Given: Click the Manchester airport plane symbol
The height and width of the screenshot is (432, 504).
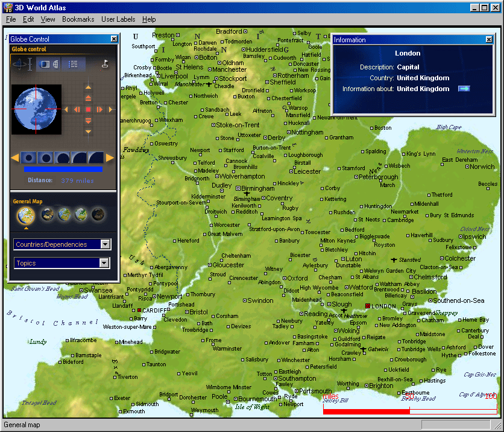Looking at the screenshot, I should 209,84.
